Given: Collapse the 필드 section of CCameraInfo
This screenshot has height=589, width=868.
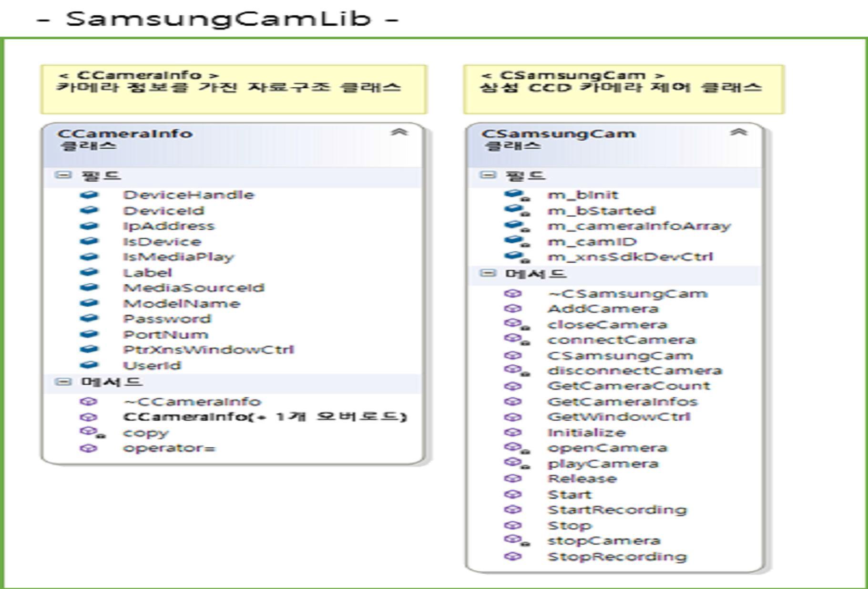Looking at the screenshot, I should tap(62, 175).
